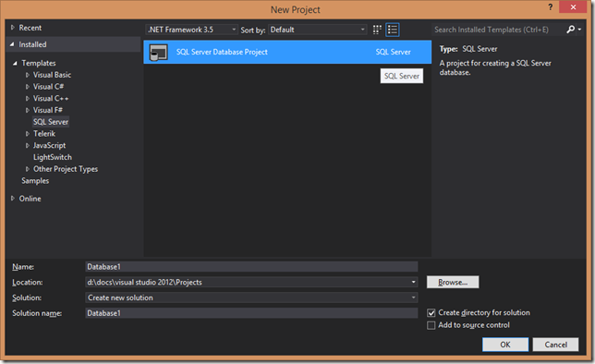Image resolution: width=595 pixels, height=364 pixels.
Task: Collapse the Installed section
Action: pyautogui.click(x=12, y=44)
